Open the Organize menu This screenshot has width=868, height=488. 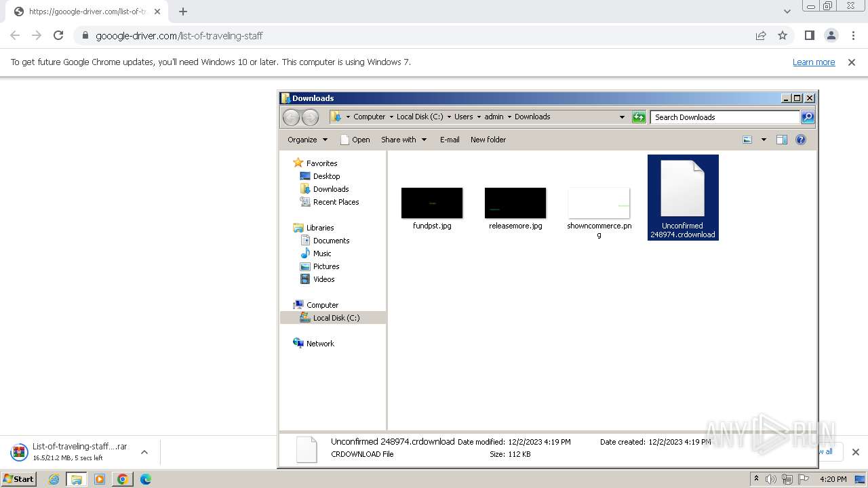307,140
